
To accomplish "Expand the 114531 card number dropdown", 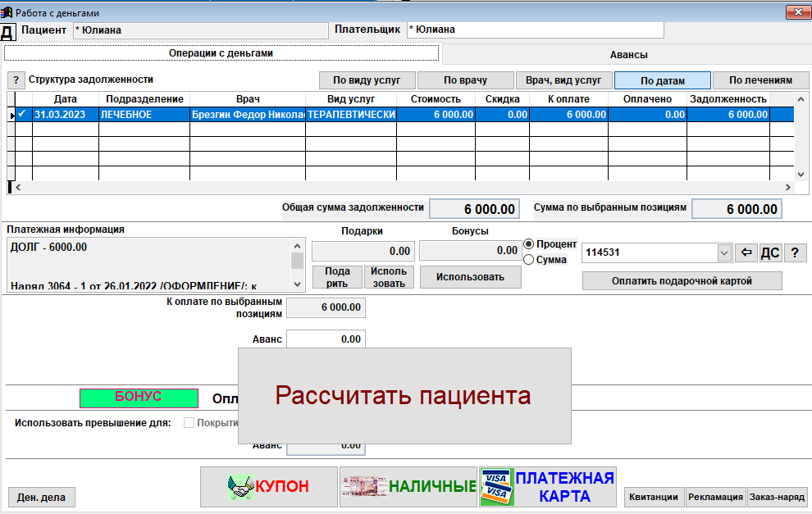I will 723,253.
